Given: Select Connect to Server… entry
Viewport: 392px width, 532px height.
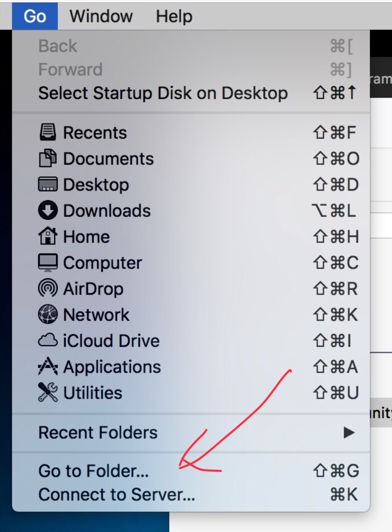Looking at the screenshot, I should point(117,494).
